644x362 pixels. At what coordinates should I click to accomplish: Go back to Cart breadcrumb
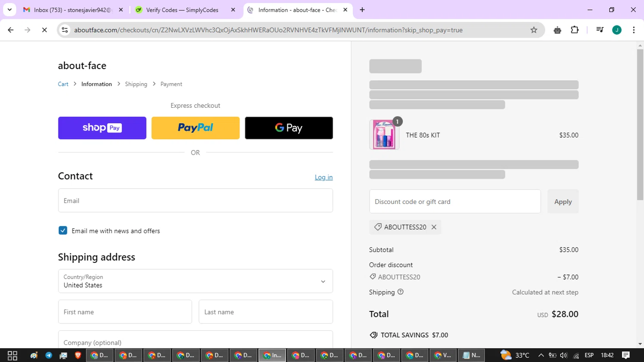coord(63,84)
